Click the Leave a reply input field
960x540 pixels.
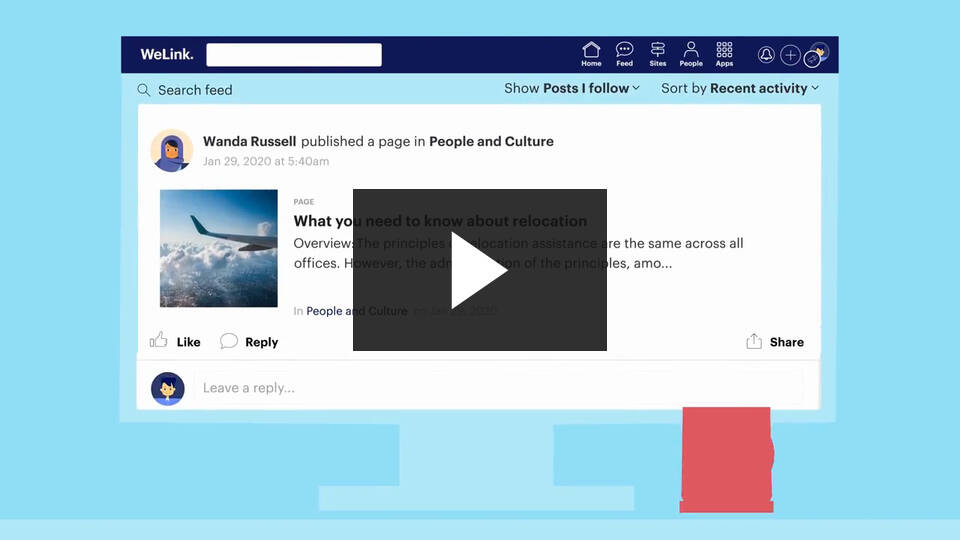[499, 388]
